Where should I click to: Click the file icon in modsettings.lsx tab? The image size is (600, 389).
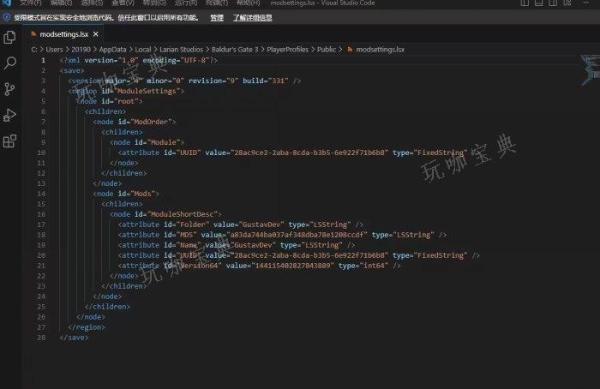[34, 34]
